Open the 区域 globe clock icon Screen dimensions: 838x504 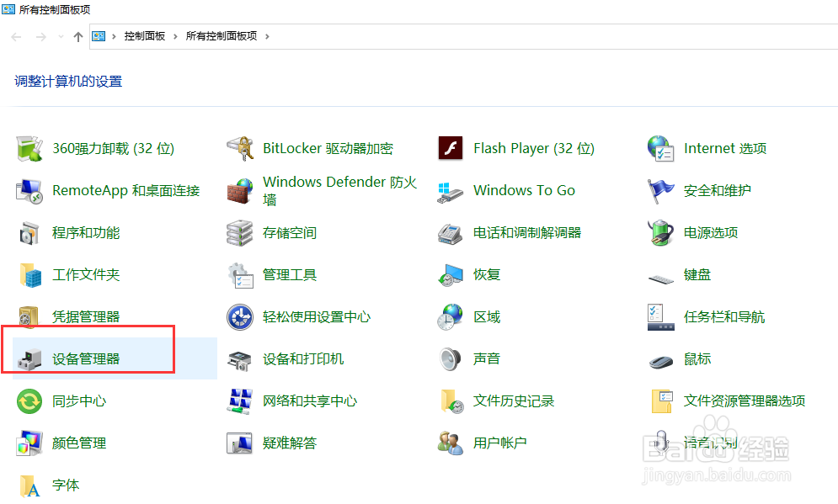(x=451, y=317)
